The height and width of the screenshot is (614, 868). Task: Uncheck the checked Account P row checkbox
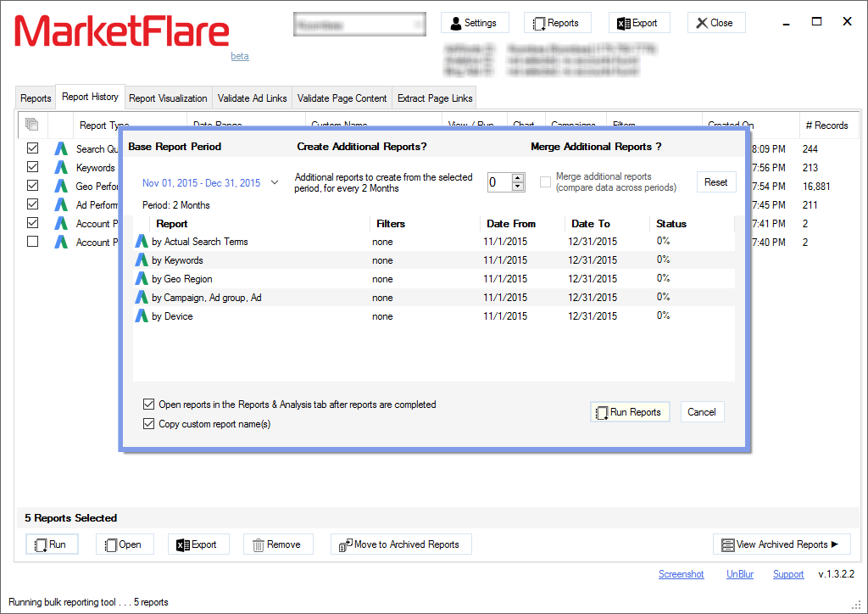(33, 222)
